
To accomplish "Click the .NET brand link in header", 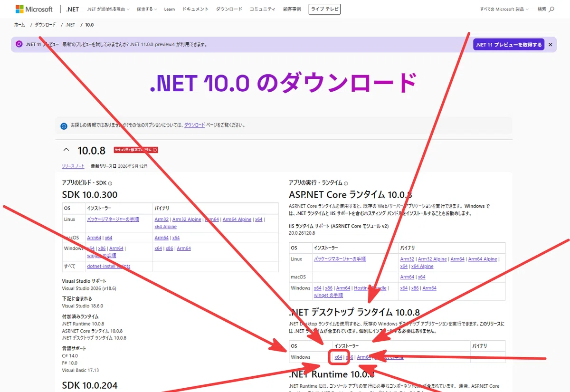I will [73, 9].
